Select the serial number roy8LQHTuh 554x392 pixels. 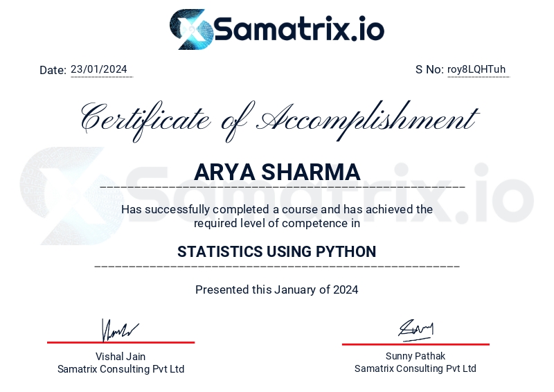point(476,69)
